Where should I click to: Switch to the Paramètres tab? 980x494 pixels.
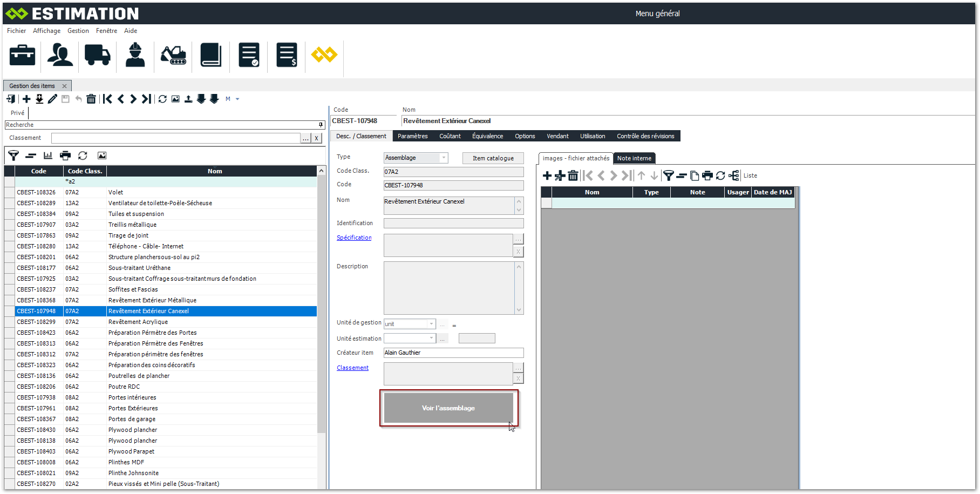click(412, 136)
